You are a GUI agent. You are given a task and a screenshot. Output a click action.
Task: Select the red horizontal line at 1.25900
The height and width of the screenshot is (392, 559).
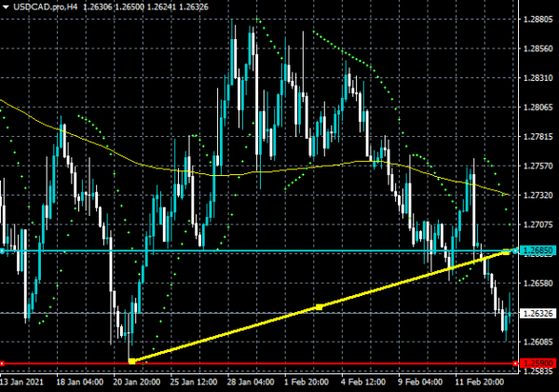click(258, 364)
